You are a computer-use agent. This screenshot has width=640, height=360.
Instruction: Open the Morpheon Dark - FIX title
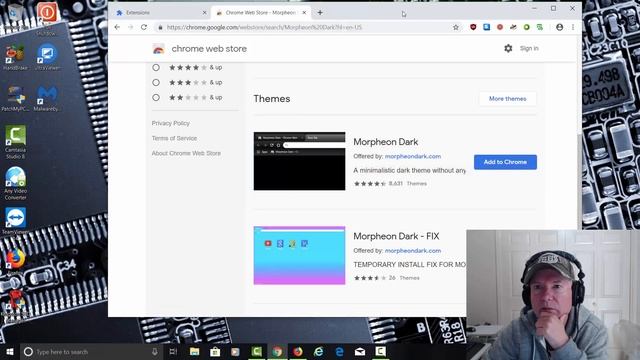pos(396,236)
